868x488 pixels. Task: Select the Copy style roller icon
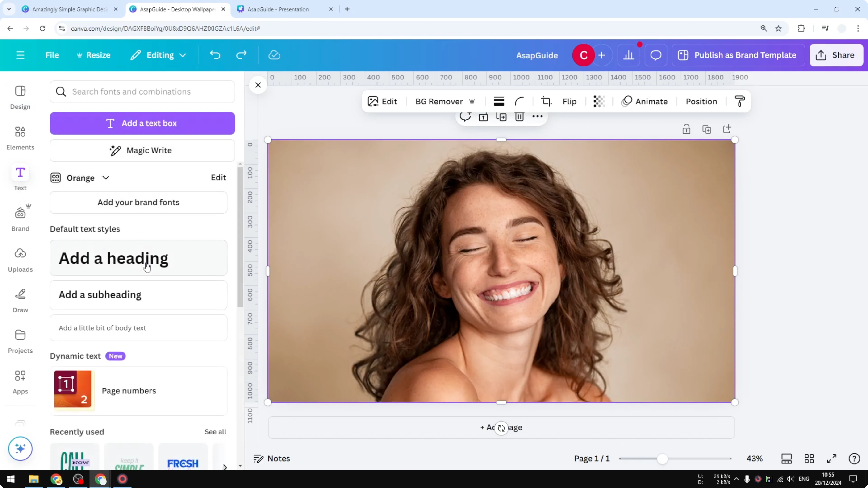pyautogui.click(x=740, y=101)
